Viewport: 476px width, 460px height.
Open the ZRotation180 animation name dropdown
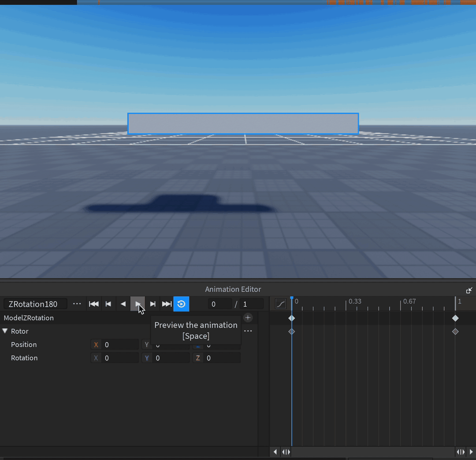(x=35, y=304)
